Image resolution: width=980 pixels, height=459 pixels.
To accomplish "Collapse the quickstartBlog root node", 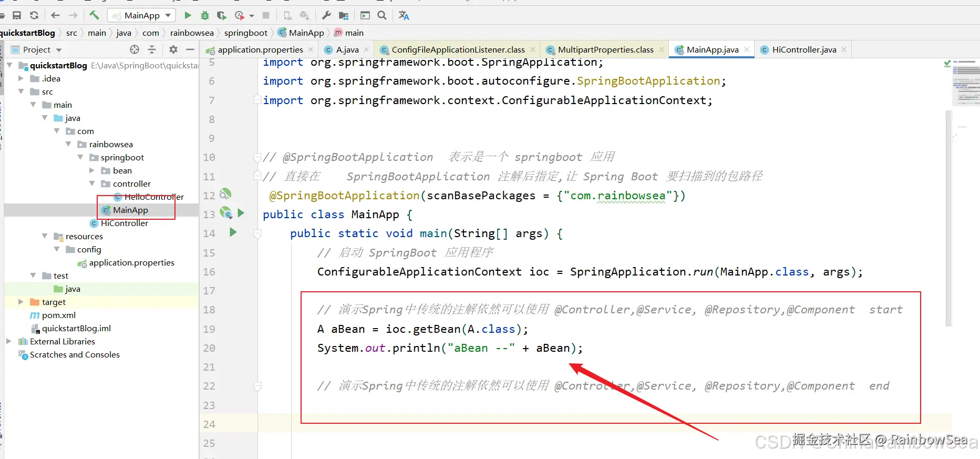I will pyautogui.click(x=9, y=65).
